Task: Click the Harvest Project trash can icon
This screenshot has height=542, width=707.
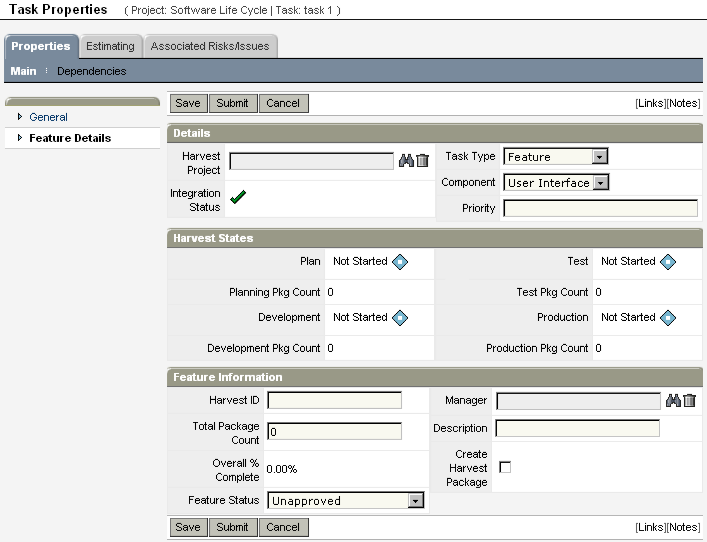Action: [422, 161]
